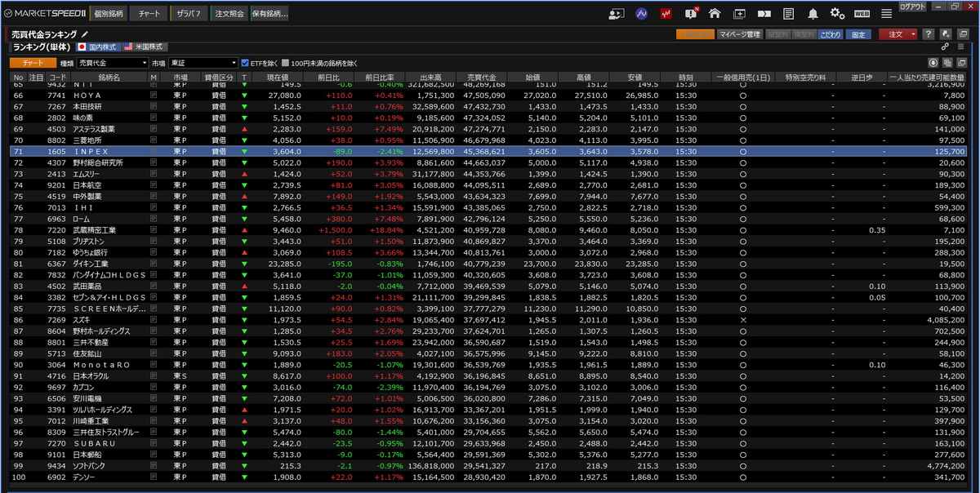Switch to the 国内株式 tab
This screenshot has height=493, width=980.
[x=97, y=47]
